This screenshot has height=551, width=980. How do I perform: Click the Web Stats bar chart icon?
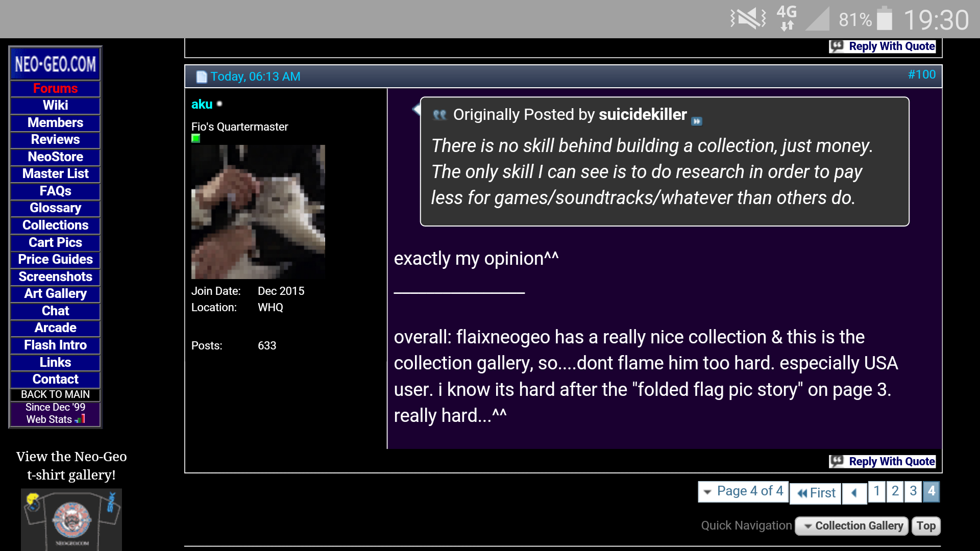pos(80,419)
